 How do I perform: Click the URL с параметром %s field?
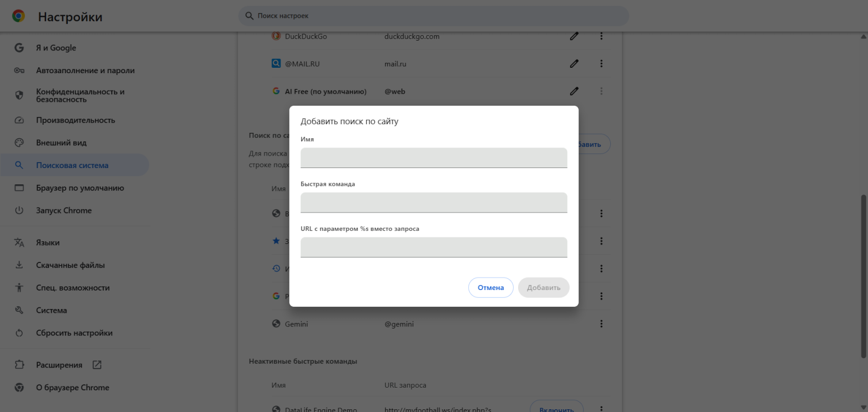[x=433, y=247]
